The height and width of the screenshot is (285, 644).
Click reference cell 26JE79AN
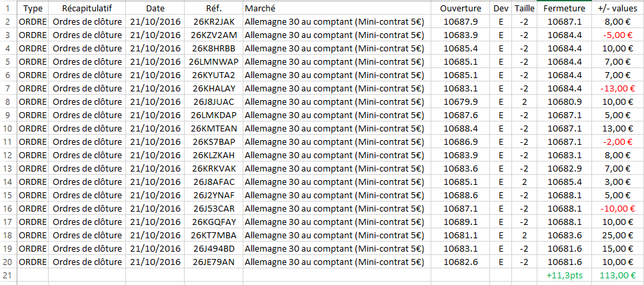pos(213,262)
